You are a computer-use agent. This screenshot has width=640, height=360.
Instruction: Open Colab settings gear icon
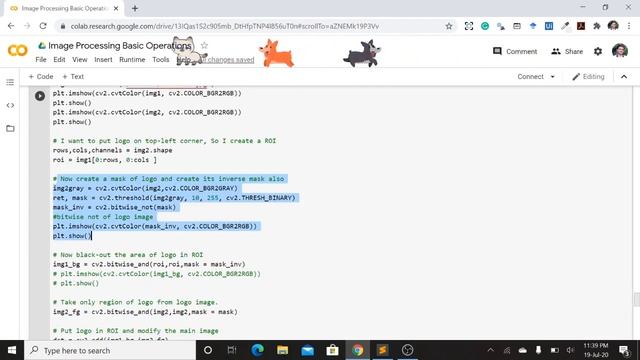coord(598,51)
